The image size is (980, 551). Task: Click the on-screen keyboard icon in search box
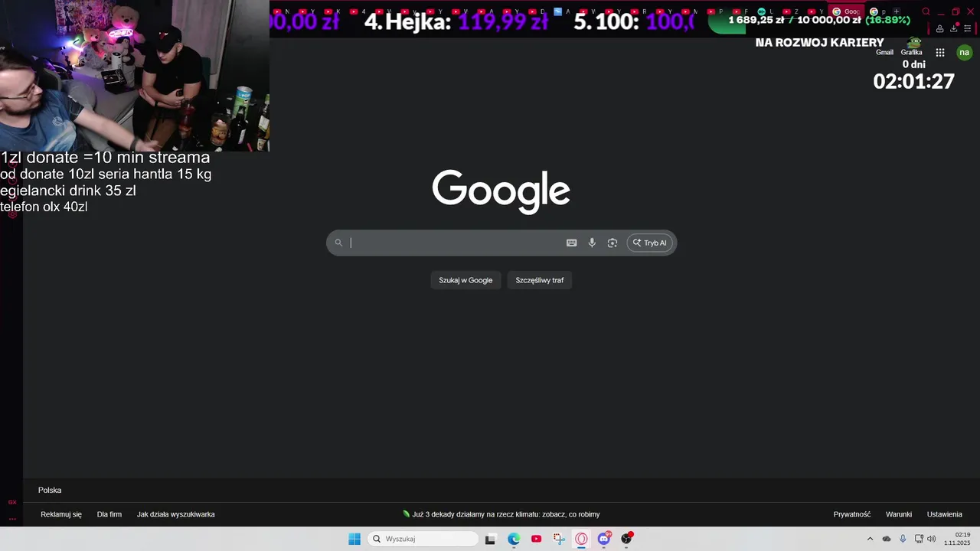pyautogui.click(x=571, y=243)
